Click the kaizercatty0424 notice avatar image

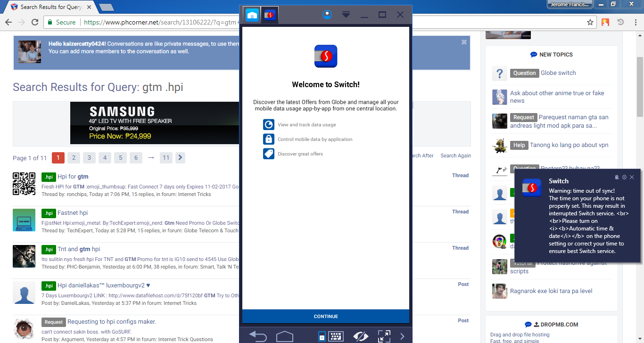[29, 52]
